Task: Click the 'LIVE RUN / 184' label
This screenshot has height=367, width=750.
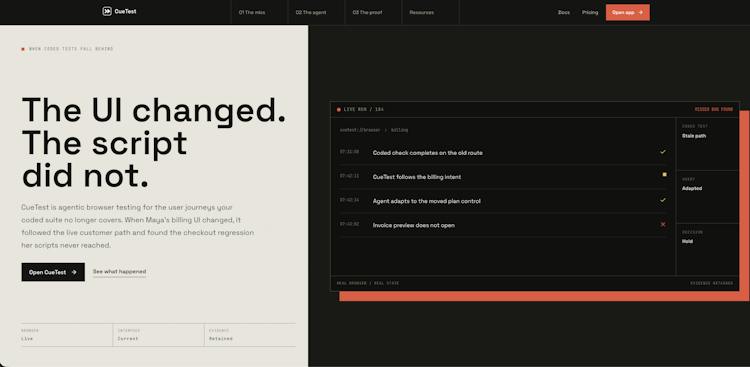Action: pos(364,110)
